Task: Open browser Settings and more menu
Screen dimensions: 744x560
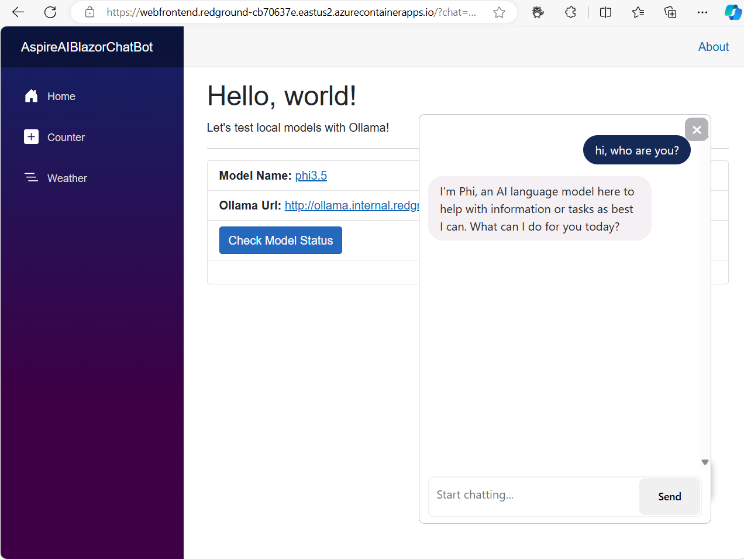Action: point(702,12)
